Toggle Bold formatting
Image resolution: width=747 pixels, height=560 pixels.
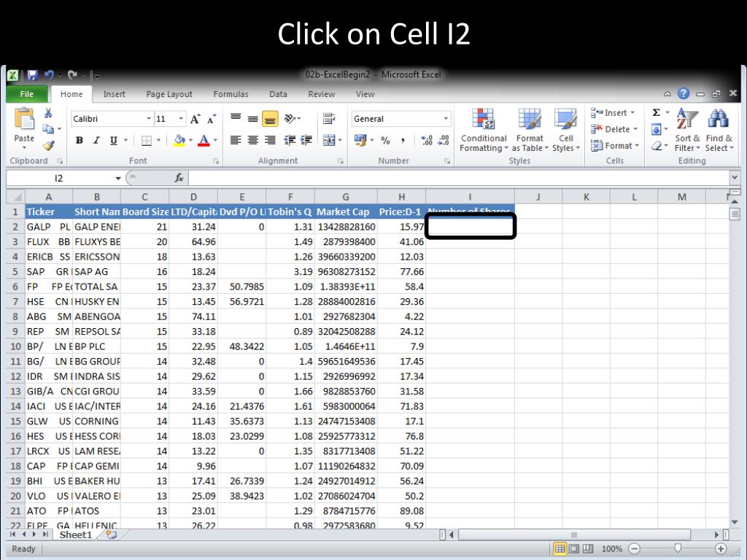tap(80, 141)
